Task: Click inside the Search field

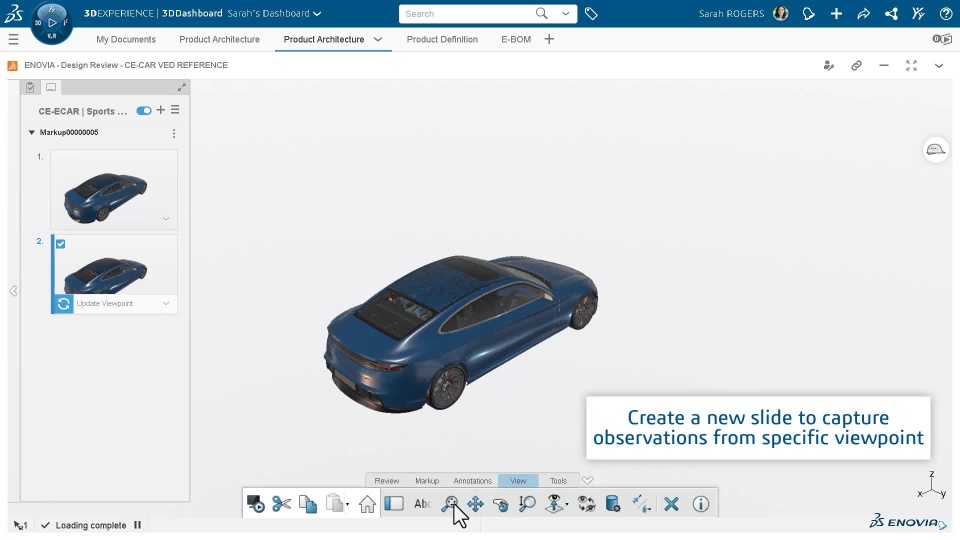Action: coord(465,13)
